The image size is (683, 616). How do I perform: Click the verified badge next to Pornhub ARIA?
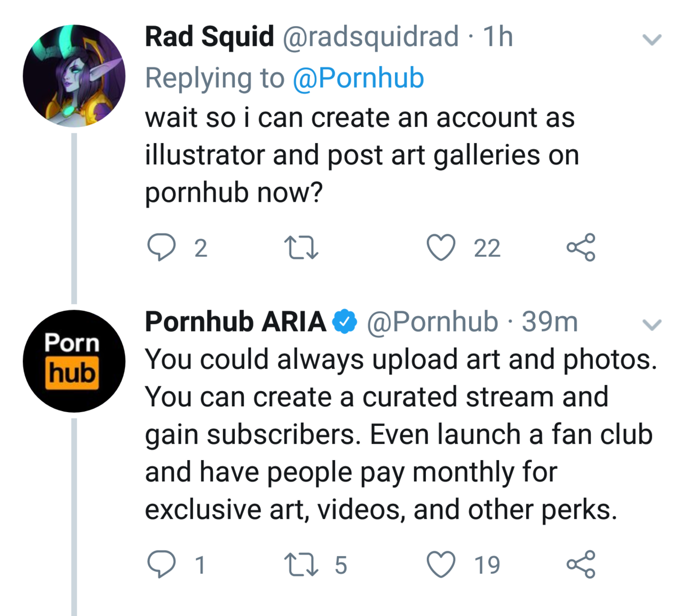pos(345,322)
